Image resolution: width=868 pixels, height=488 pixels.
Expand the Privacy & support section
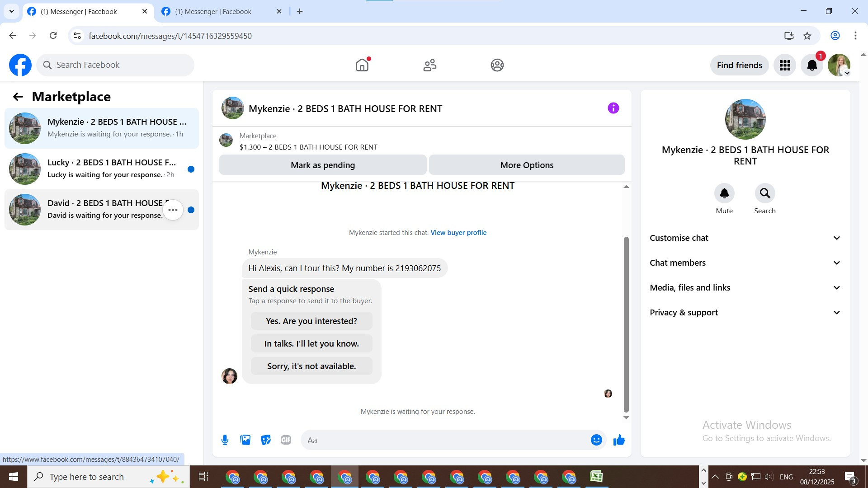point(745,313)
